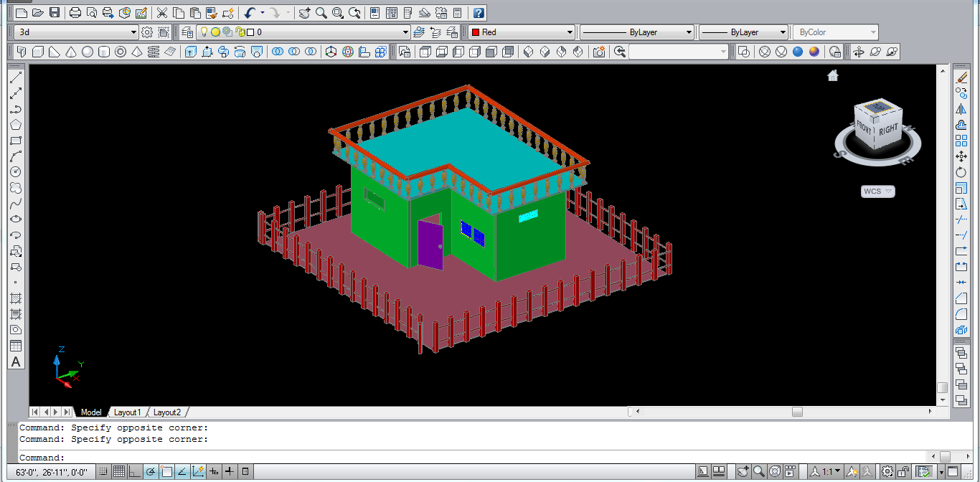Select the Torus solid tool
This screenshot has width=980, height=482.
pyautogui.click(x=121, y=52)
